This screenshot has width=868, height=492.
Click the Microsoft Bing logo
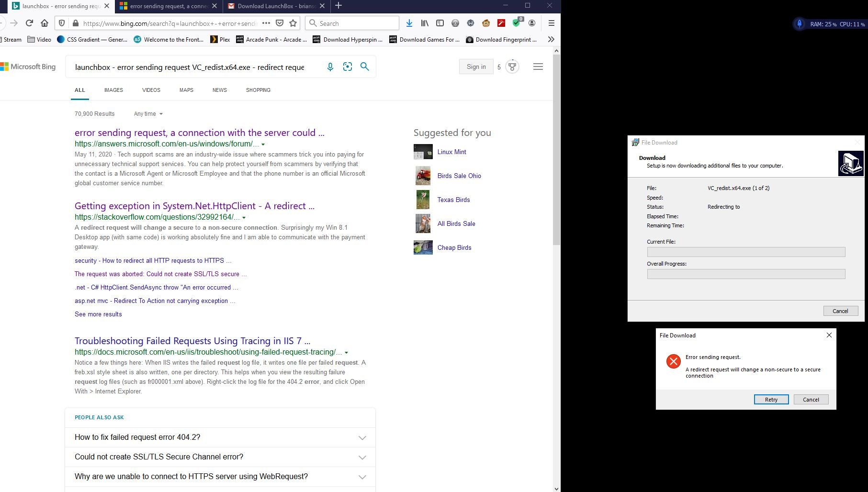point(28,67)
